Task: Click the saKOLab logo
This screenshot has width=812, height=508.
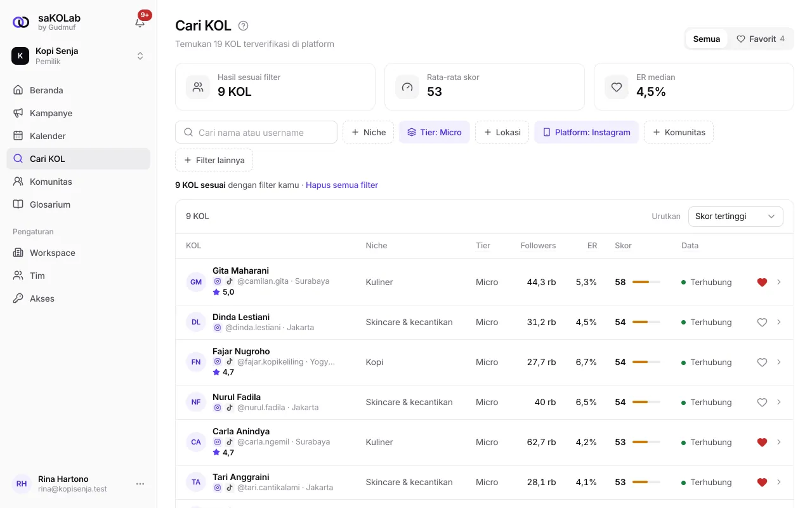Action: 21,23
